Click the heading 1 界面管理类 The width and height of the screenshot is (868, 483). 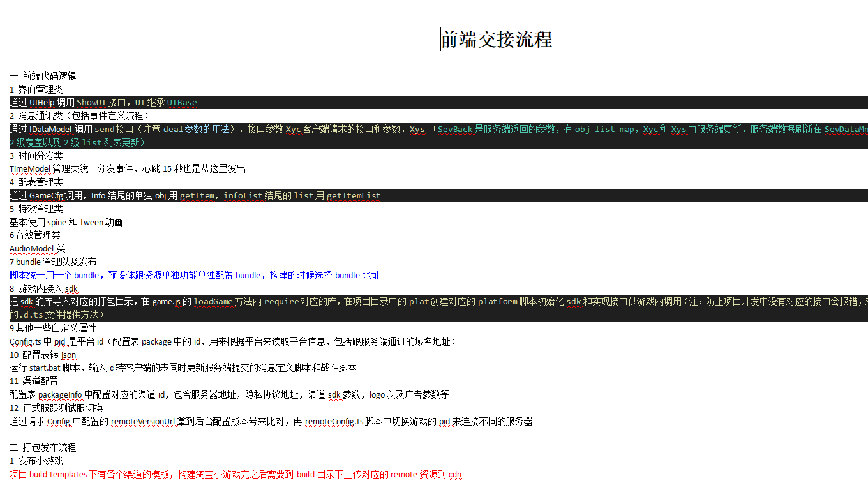[36, 89]
